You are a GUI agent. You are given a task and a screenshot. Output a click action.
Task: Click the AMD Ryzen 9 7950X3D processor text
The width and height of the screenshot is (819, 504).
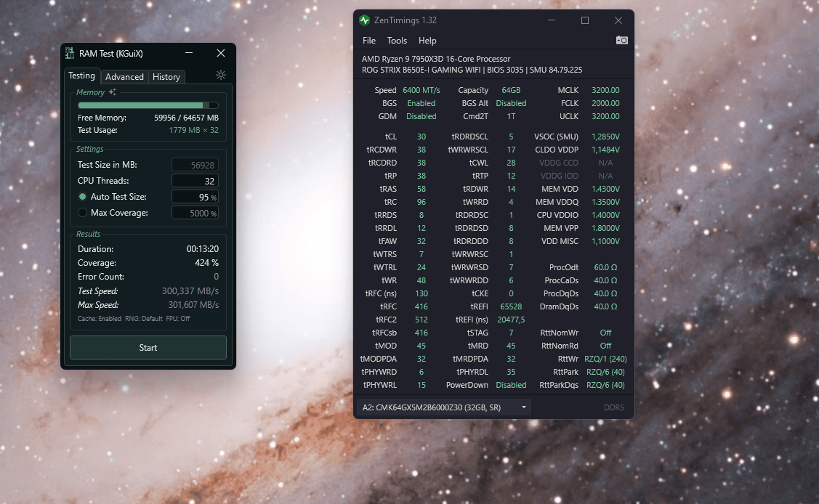point(436,59)
